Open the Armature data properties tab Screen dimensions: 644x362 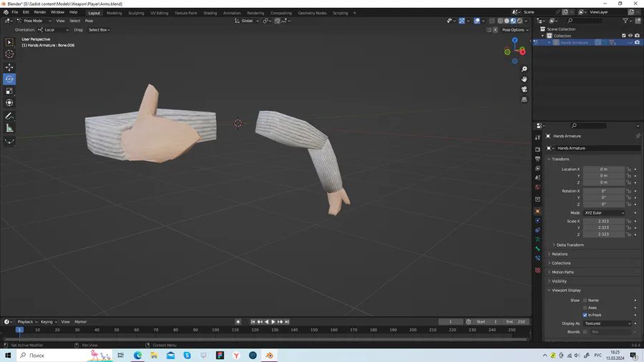537,240
